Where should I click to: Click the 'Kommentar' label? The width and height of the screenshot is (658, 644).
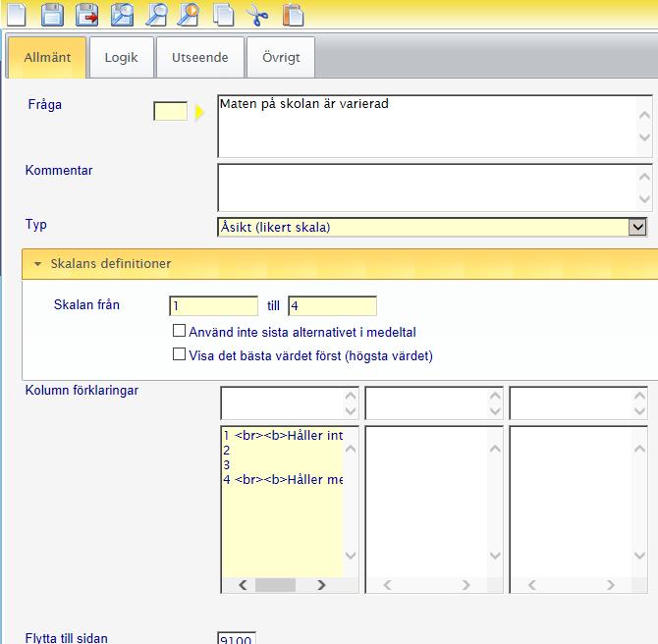coord(59,171)
